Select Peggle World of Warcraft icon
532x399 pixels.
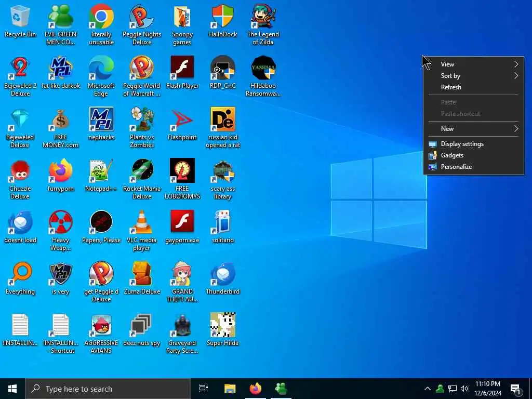[x=142, y=68]
